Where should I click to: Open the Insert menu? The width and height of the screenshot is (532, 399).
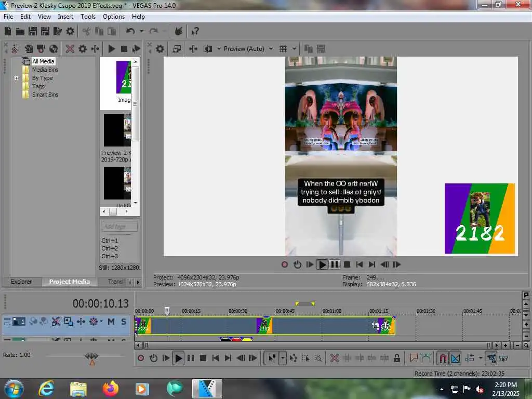pos(65,17)
